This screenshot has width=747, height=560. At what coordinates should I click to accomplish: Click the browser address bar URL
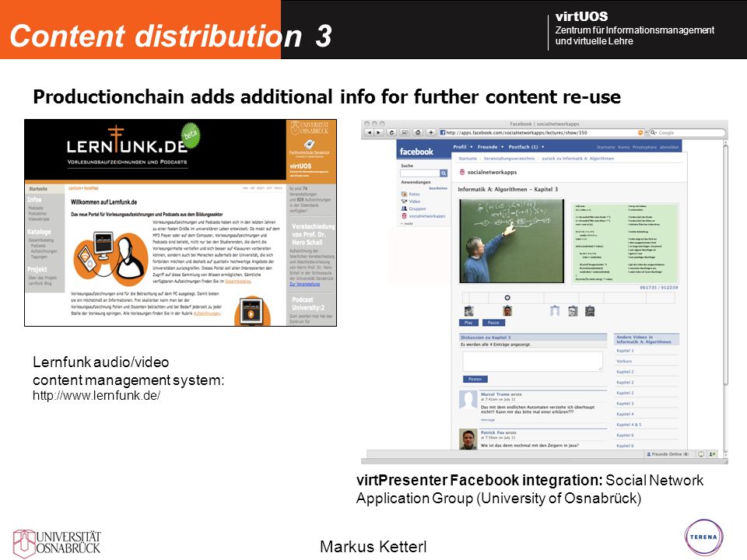tap(542, 133)
